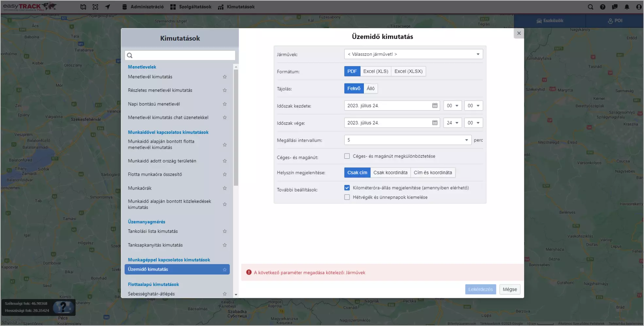Select Csak cím location display
Image resolution: width=644 pixels, height=326 pixels.
[x=357, y=172]
